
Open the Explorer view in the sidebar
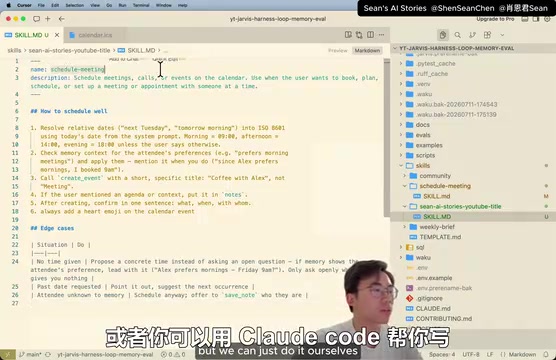pyautogui.click(x=443, y=35)
